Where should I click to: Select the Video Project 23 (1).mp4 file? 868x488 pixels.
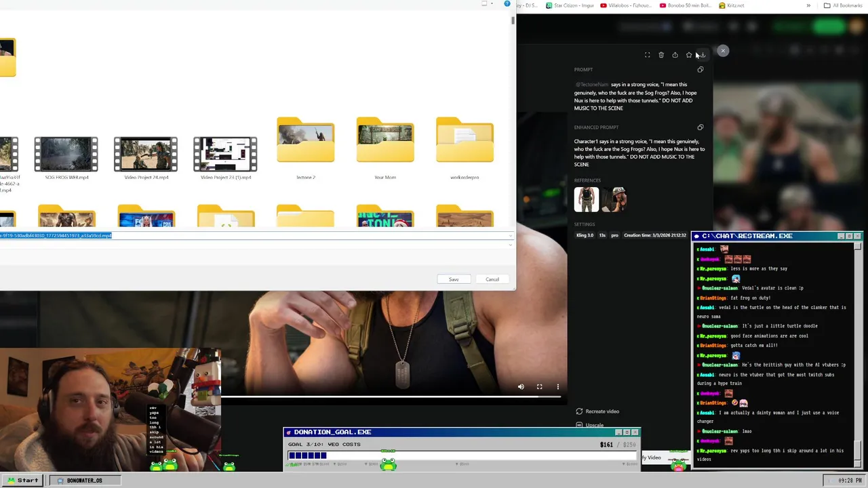(x=226, y=159)
